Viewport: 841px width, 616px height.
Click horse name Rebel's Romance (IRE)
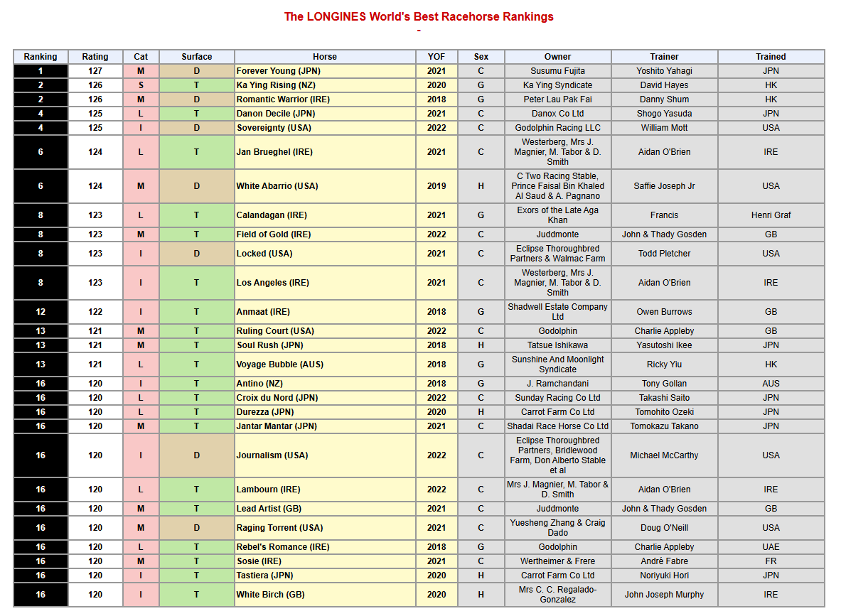(283, 547)
